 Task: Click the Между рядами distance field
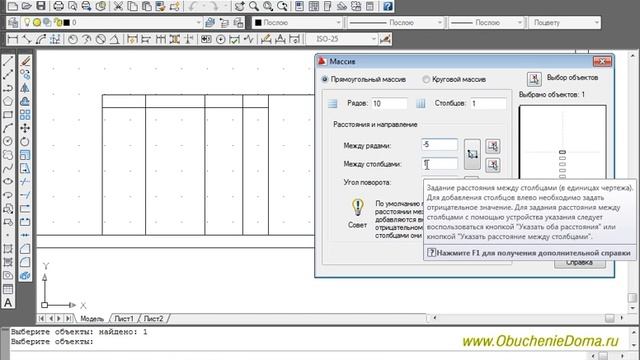pyautogui.click(x=439, y=144)
